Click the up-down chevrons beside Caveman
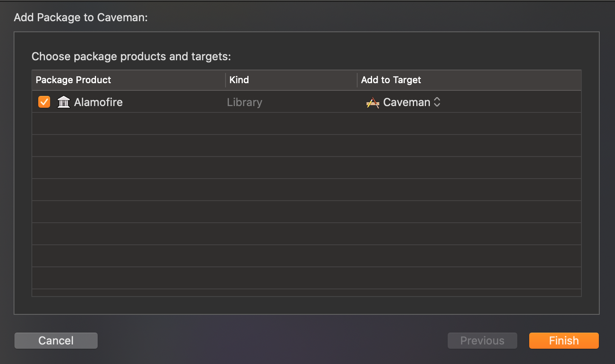Viewport: 615px width, 364px height. coord(437,102)
